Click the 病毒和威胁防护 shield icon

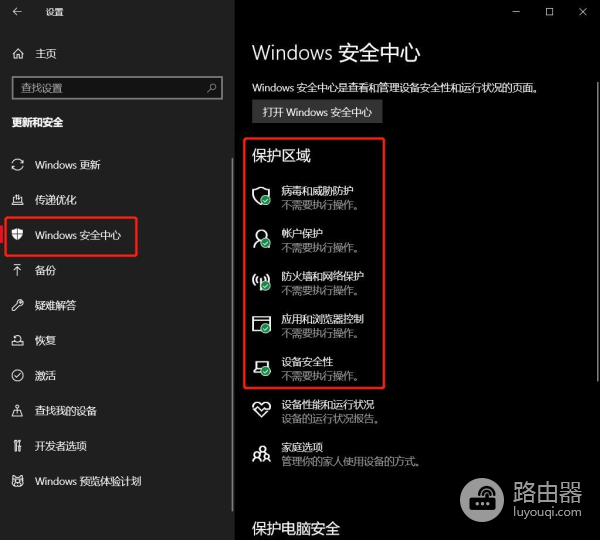coord(261,196)
